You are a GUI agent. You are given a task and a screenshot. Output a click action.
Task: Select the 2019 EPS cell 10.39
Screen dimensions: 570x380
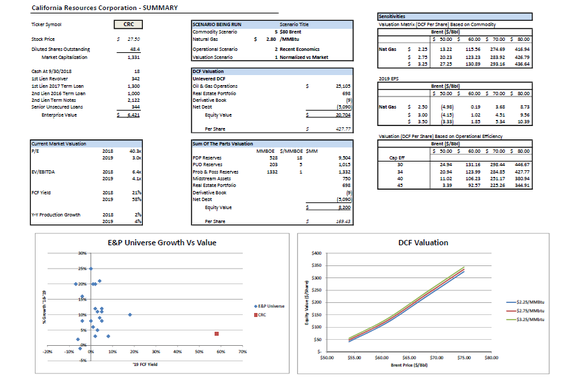pos(524,121)
